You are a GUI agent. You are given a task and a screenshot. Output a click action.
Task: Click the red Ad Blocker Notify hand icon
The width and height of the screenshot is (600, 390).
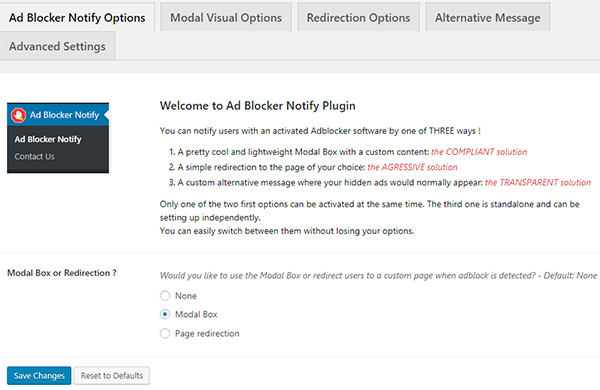coord(18,115)
